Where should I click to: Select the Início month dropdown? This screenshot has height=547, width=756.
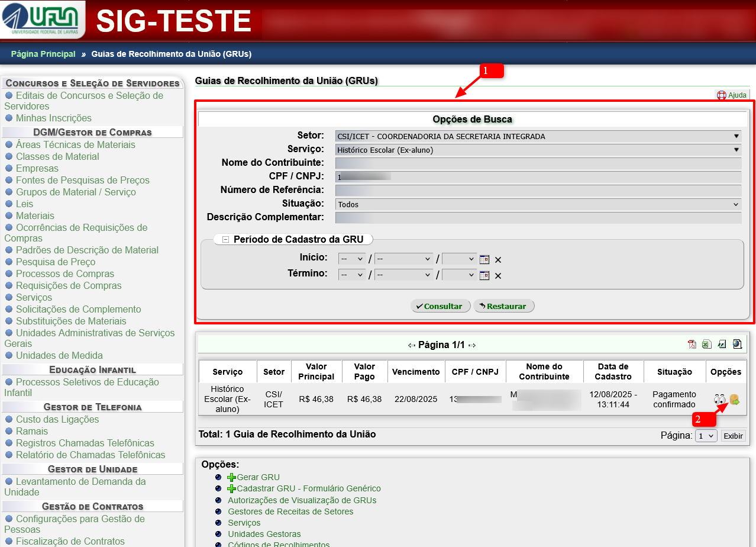404,259
